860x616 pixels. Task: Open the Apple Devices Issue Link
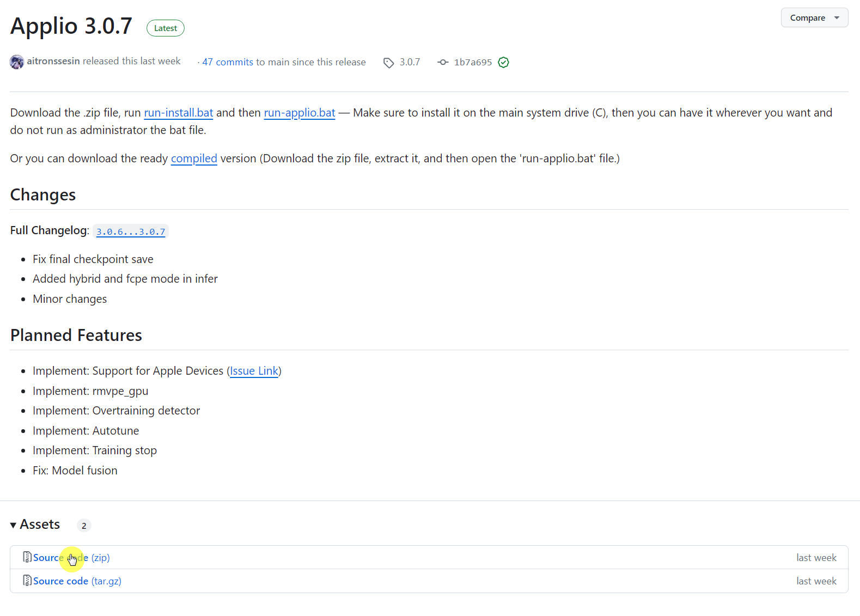(x=254, y=371)
